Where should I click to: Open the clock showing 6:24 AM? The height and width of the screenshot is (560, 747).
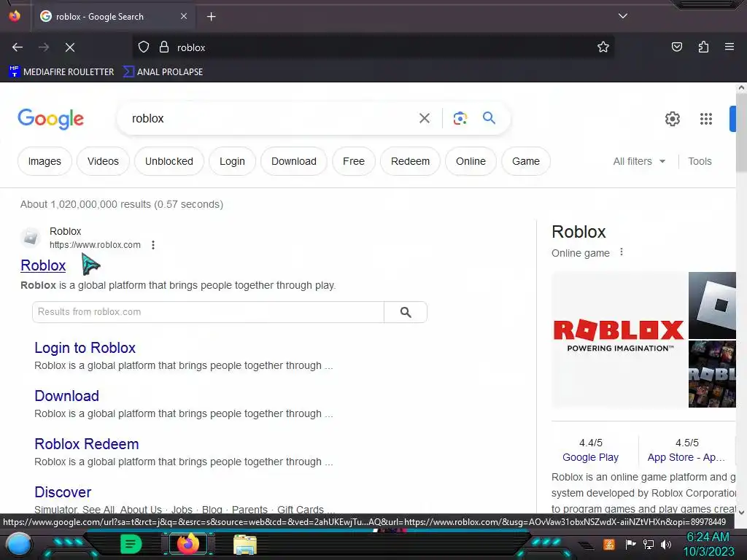pos(708,544)
